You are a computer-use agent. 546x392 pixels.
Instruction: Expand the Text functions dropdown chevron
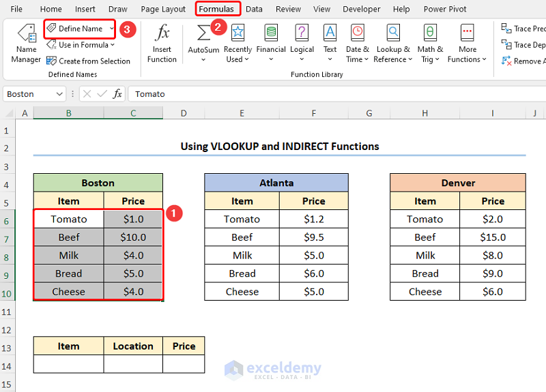point(330,59)
